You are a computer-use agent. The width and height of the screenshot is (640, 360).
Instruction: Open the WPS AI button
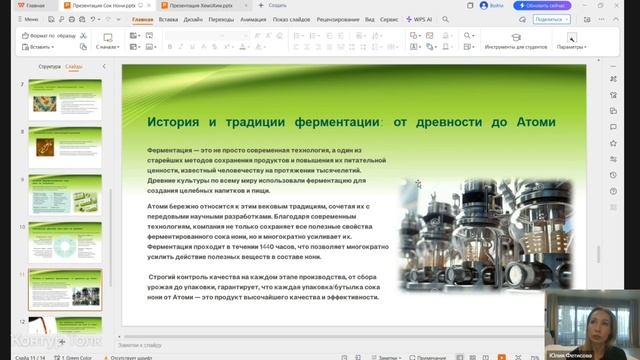[419, 19]
